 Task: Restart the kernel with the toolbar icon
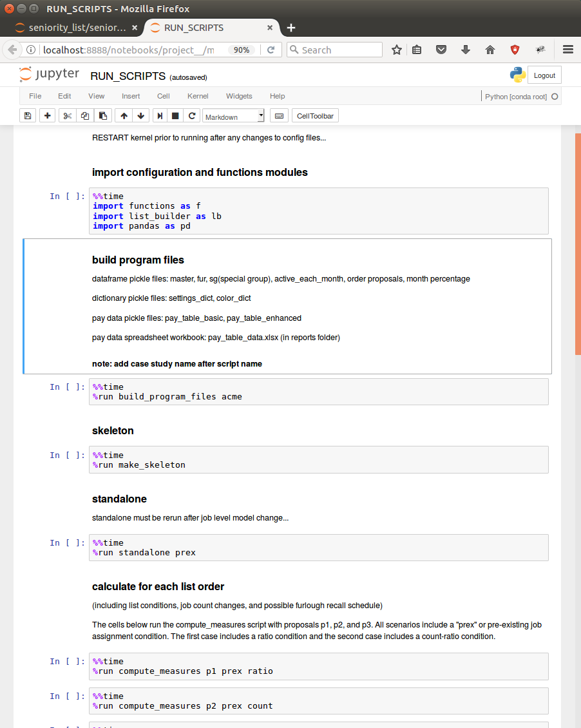pos(192,116)
